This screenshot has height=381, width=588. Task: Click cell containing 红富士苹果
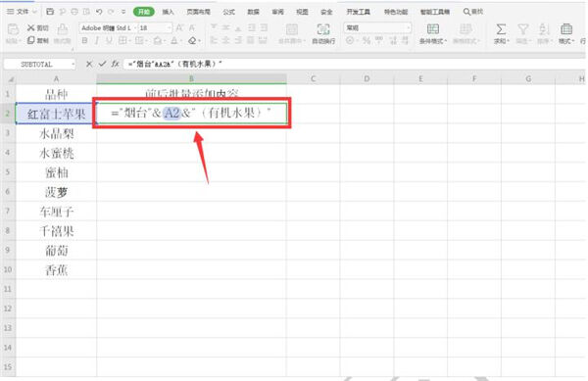pos(56,114)
